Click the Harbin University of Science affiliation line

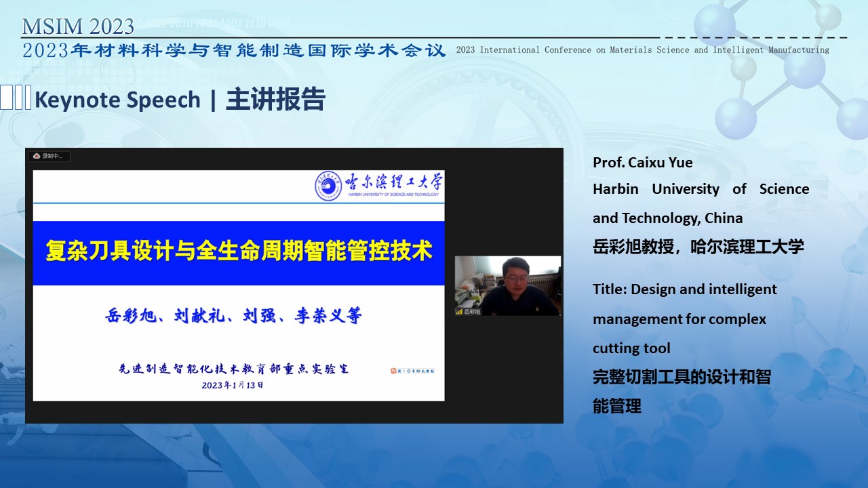701,189
